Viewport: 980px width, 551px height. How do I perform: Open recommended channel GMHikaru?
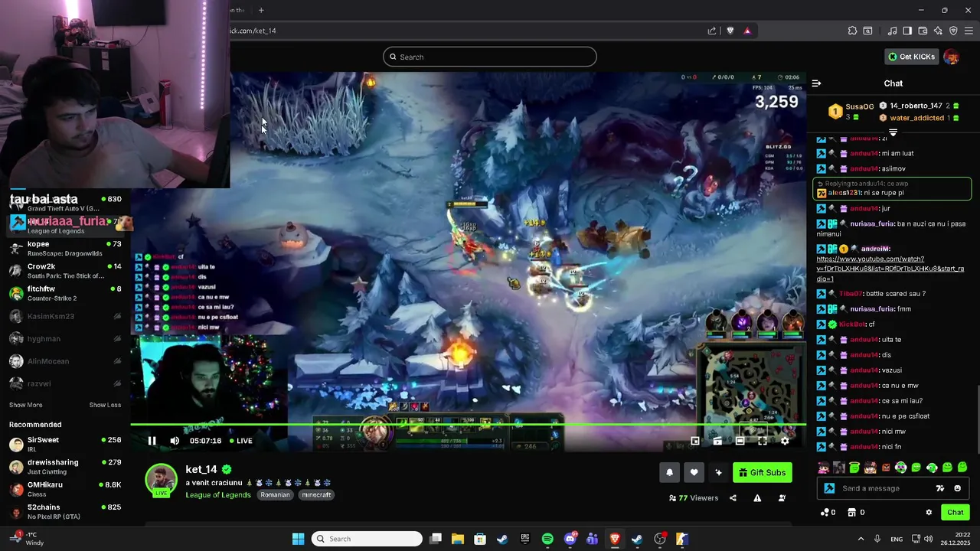pyautogui.click(x=65, y=488)
